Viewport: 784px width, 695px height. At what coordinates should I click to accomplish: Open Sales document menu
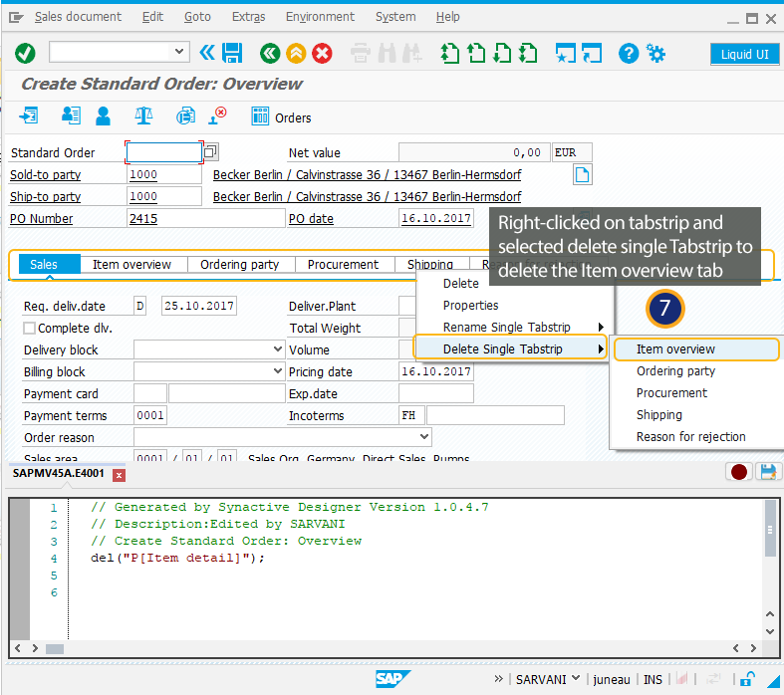point(78,17)
